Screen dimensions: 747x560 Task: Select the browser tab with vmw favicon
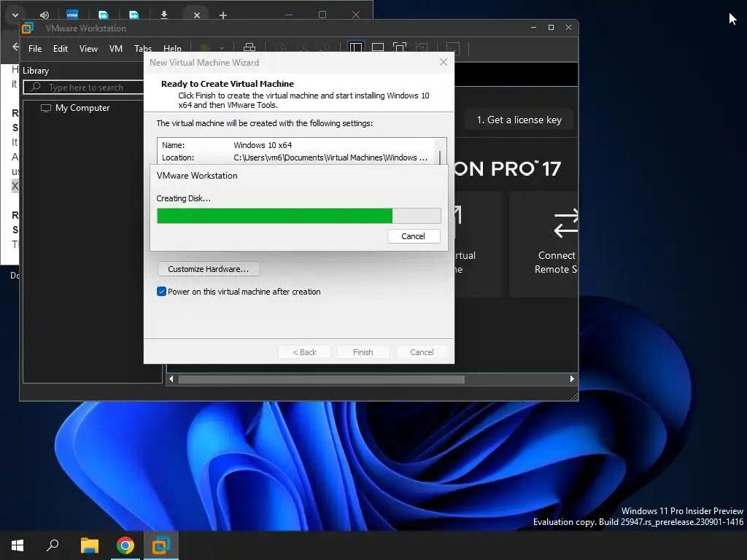72,15
